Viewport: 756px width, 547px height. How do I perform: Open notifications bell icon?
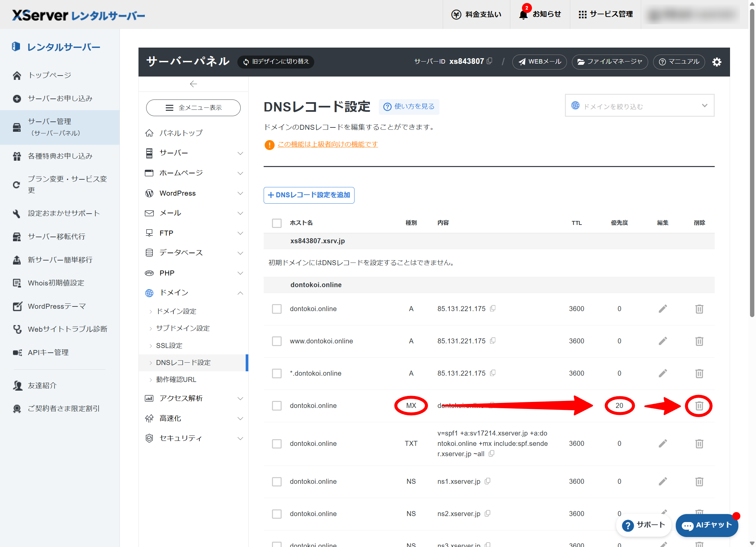point(523,14)
